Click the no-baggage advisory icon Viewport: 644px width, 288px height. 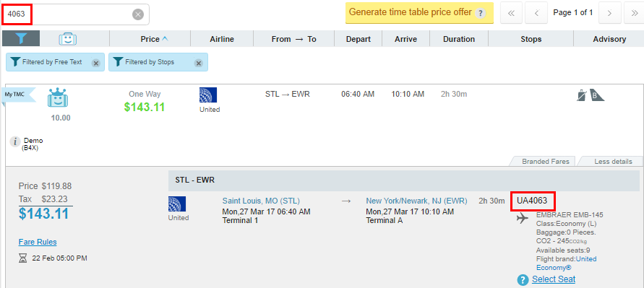click(582, 95)
